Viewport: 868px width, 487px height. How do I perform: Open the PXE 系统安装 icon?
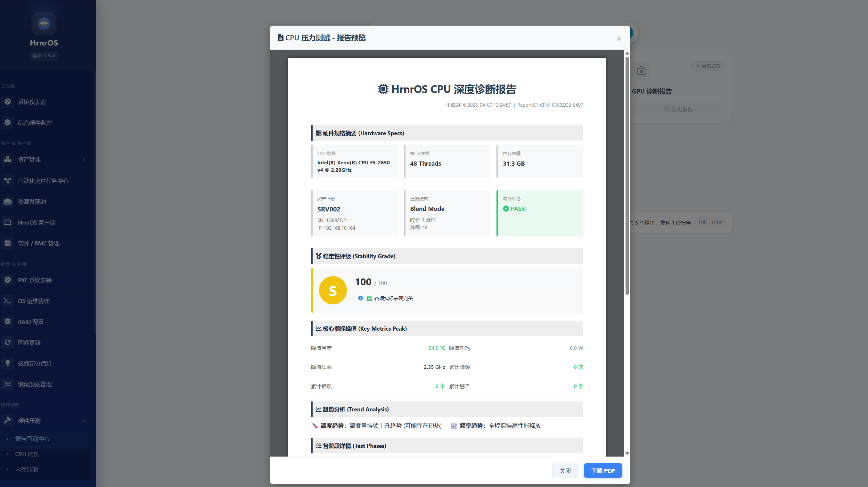click(8, 280)
